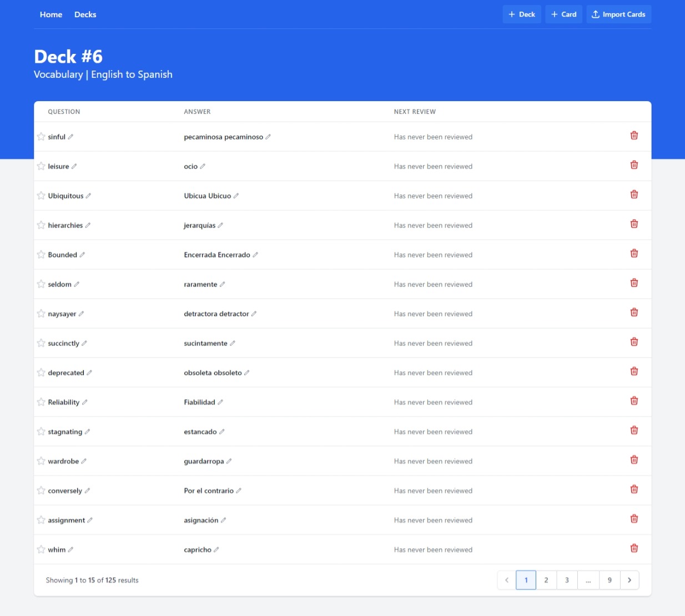Toggle star on 'Bounded' row
The width and height of the screenshot is (685, 616).
click(x=41, y=254)
